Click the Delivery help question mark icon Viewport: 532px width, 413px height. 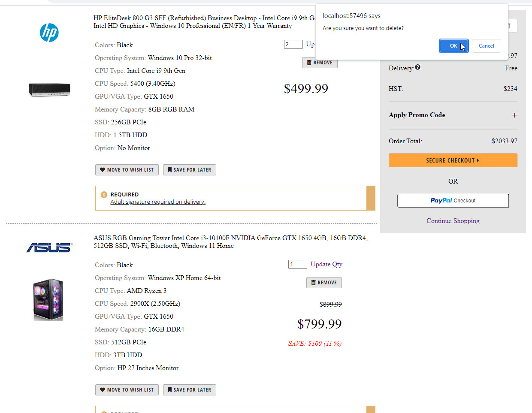tap(418, 67)
